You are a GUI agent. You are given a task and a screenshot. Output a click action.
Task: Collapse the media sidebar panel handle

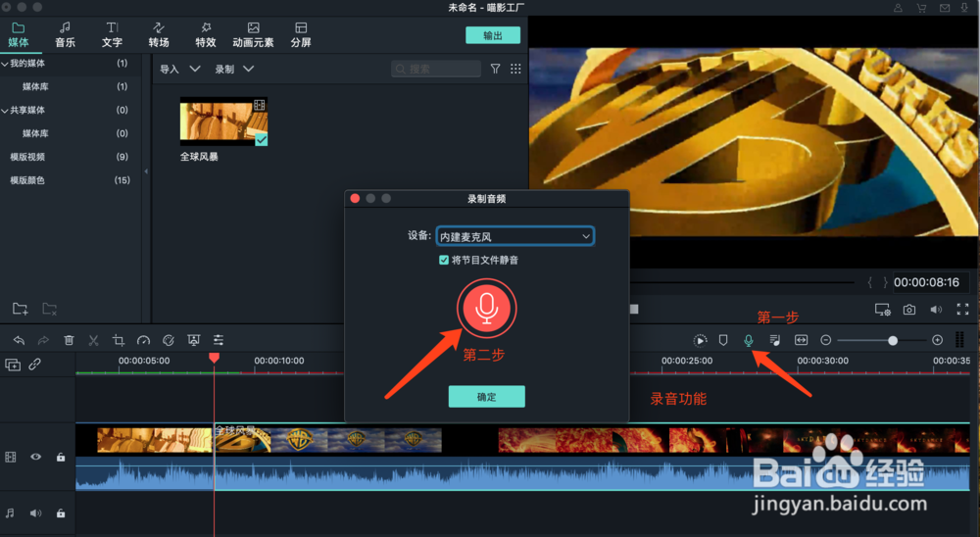(146, 171)
